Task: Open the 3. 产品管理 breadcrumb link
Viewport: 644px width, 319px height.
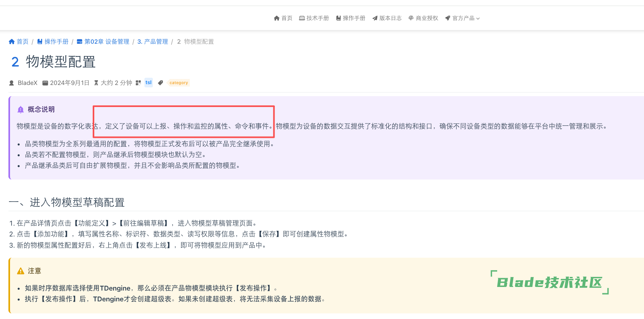Action: 152,42
